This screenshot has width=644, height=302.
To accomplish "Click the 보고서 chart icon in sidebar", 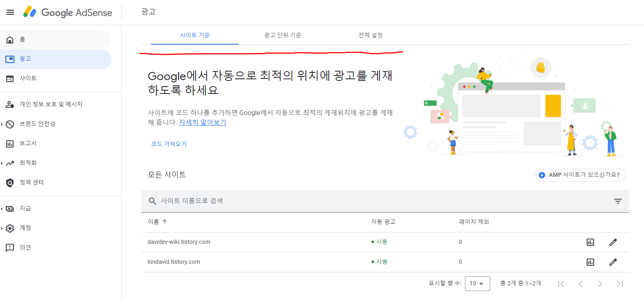I will (10, 143).
